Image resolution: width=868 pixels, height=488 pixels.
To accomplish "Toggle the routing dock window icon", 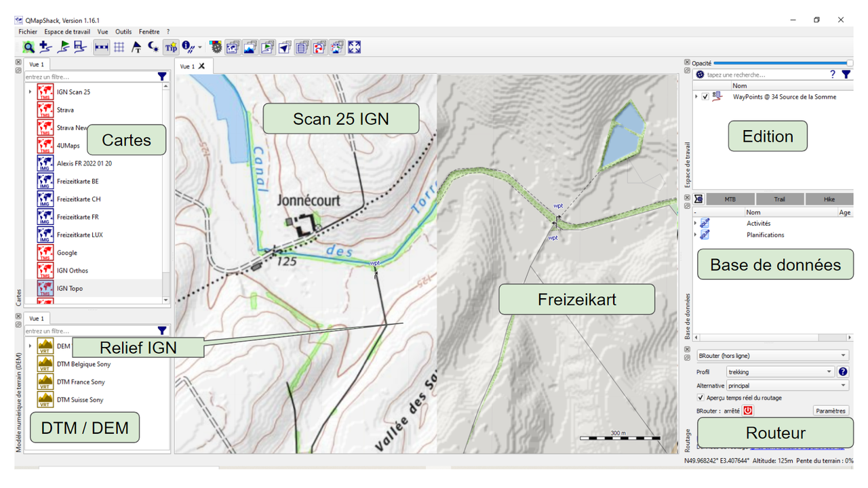I will tap(319, 47).
